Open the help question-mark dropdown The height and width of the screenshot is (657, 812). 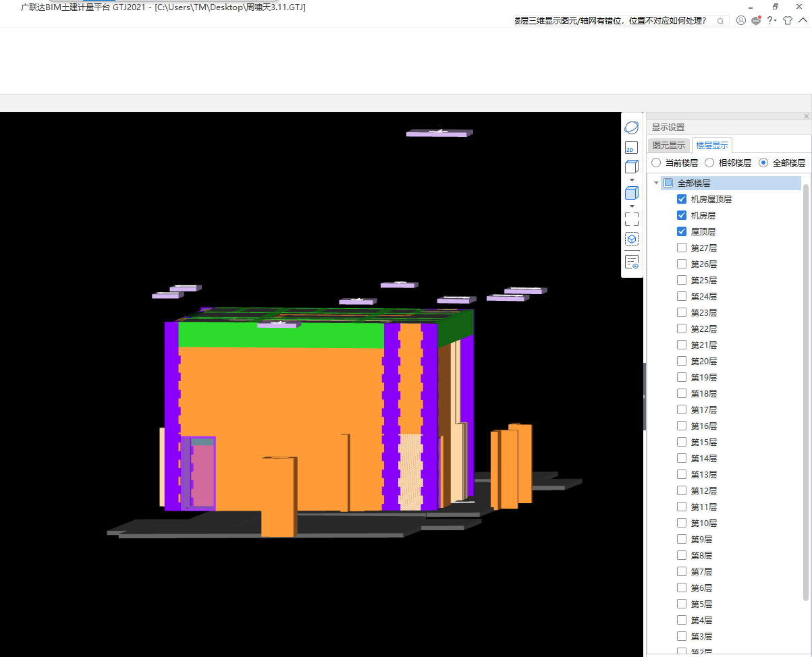coord(771,20)
